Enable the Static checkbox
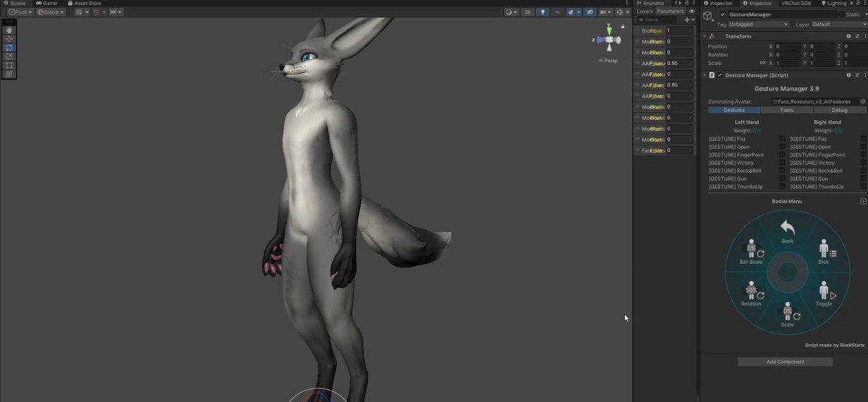Image resolution: width=868 pixels, height=402 pixels. pyautogui.click(x=841, y=14)
